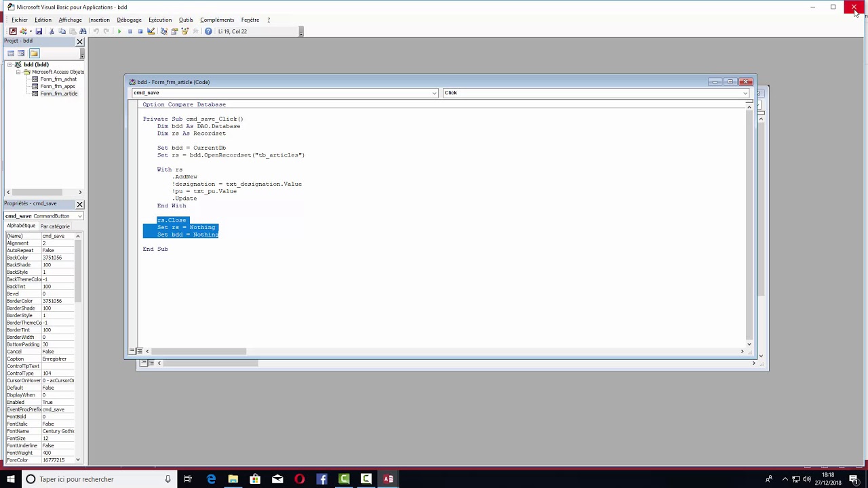Open the Affichage menu
The width and height of the screenshot is (868, 488).
(70, 20)
